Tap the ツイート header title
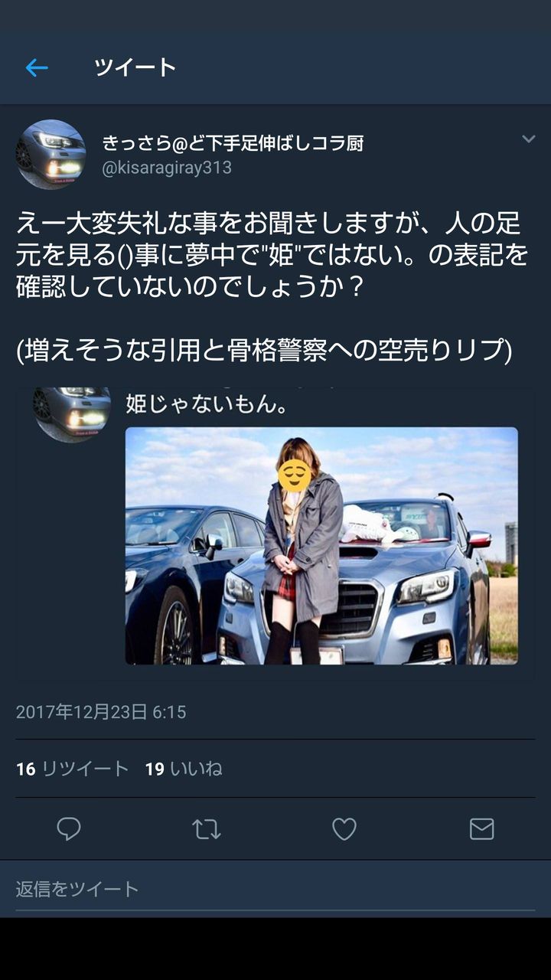The image size is (551, 980). [x=135, y=67]
